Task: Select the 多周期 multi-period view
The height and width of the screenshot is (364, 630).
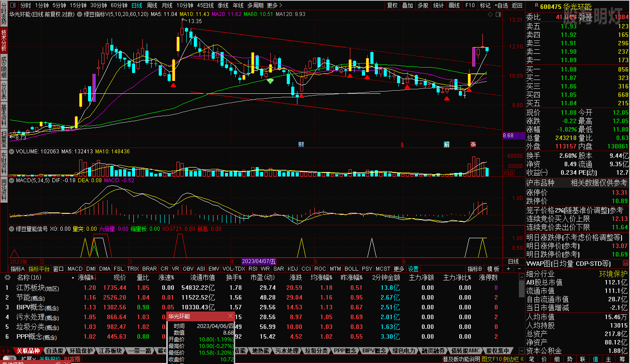Action: click(255, 6)
